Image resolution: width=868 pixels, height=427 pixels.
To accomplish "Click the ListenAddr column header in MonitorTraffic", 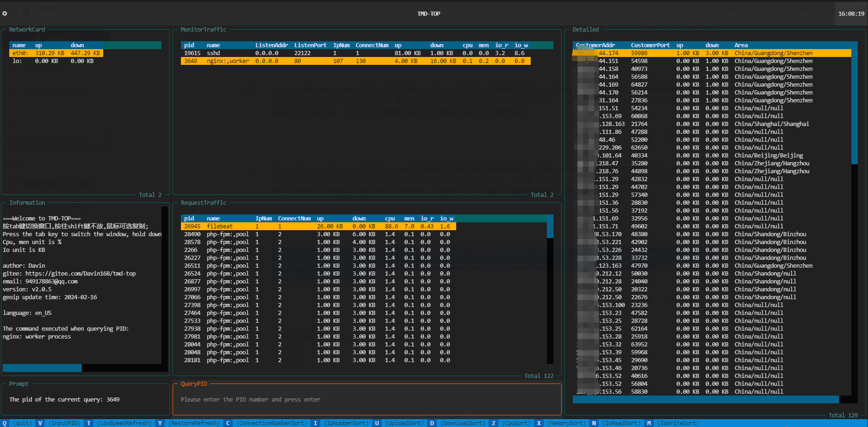I will [x=272, y=45].
